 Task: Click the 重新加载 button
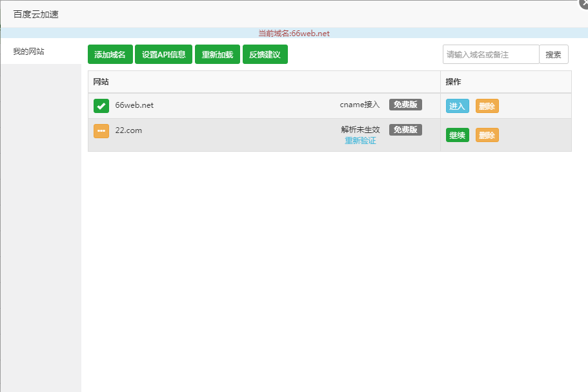coord(218,54)
